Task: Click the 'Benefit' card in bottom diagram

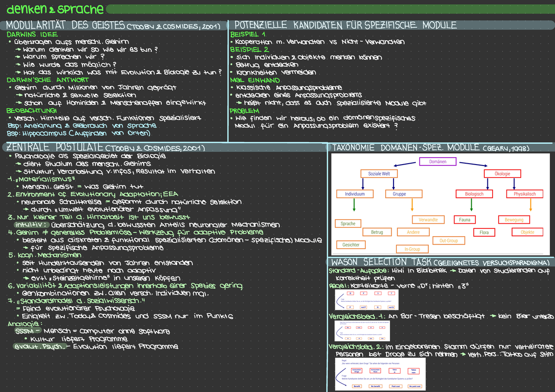Action: [x=357, y=386]
